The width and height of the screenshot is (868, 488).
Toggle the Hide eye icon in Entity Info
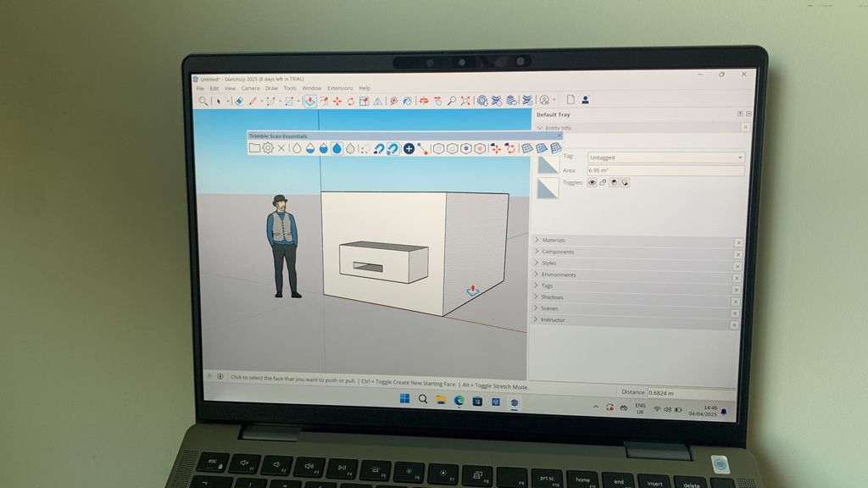point(592,182)
